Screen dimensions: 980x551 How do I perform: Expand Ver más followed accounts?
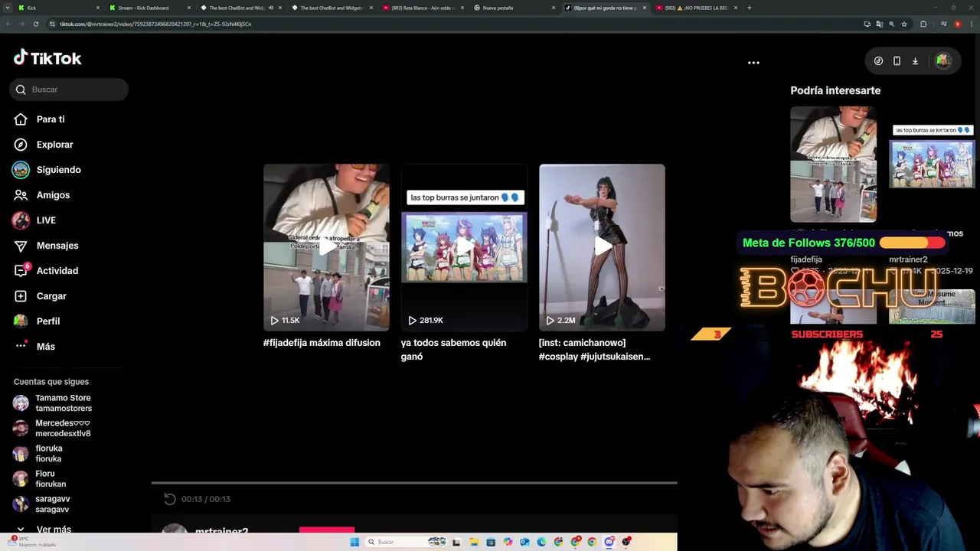(x=53, y=529)
